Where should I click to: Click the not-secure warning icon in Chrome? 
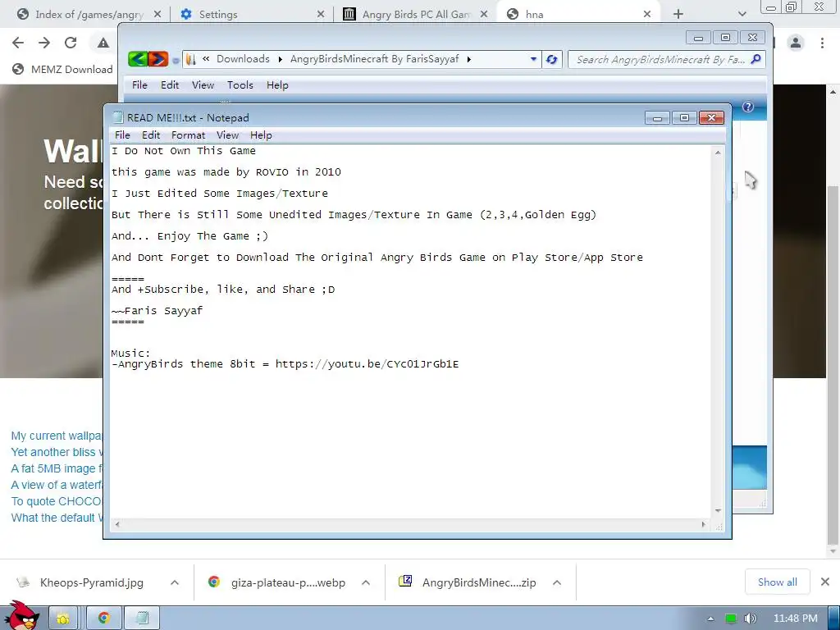(x=103, y=43)
